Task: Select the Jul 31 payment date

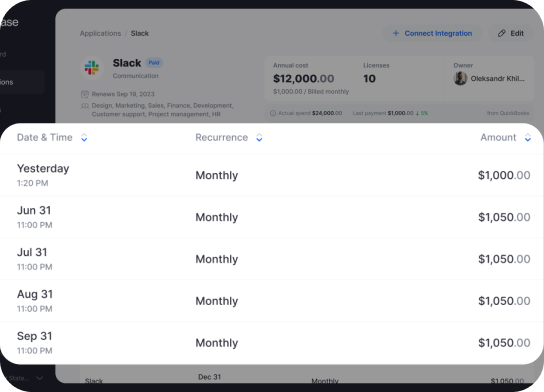Action: pyautogui.click(x=32, y=252)
